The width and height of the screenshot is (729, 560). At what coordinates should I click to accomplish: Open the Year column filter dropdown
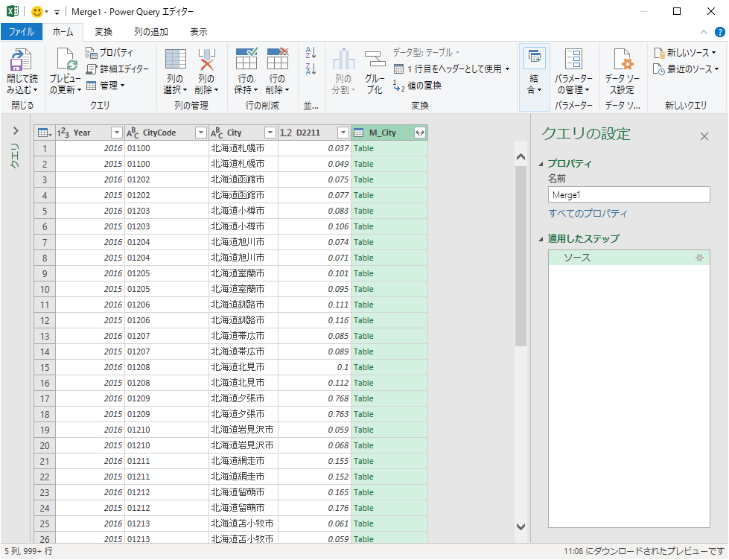click(116, 133)
